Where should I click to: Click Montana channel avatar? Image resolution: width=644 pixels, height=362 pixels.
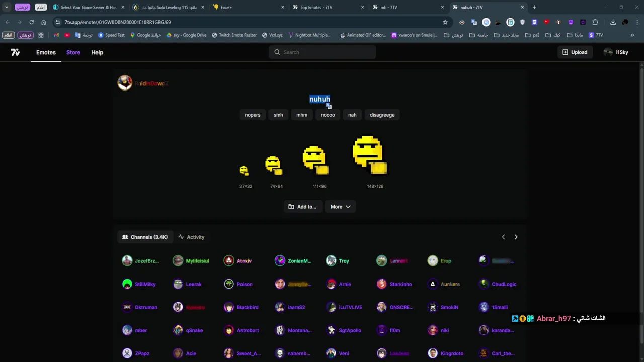click(x=280, y=330)
